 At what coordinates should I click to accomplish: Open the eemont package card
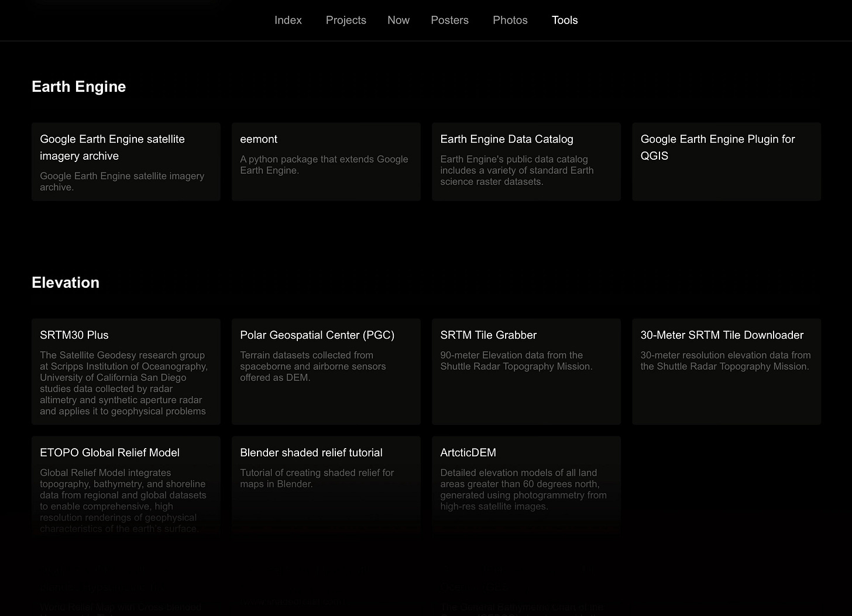click(x=326, y=161)
